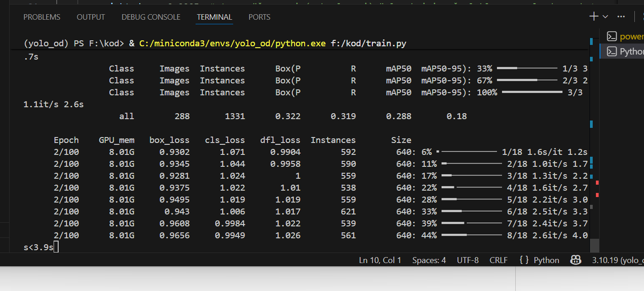This screenshot has height=291, width=644.
Task: Click the plus icon to open new terminal
Action: (594, 16)
